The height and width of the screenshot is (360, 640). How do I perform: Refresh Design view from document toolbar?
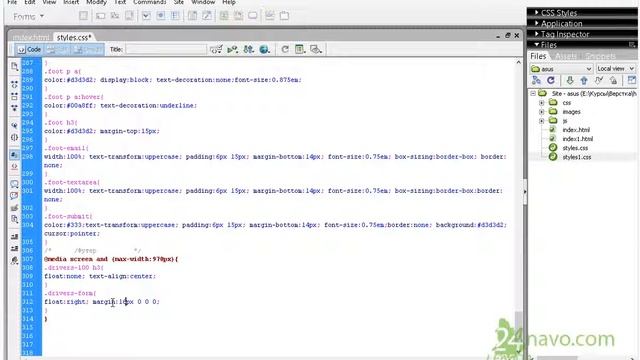(285, 49)
